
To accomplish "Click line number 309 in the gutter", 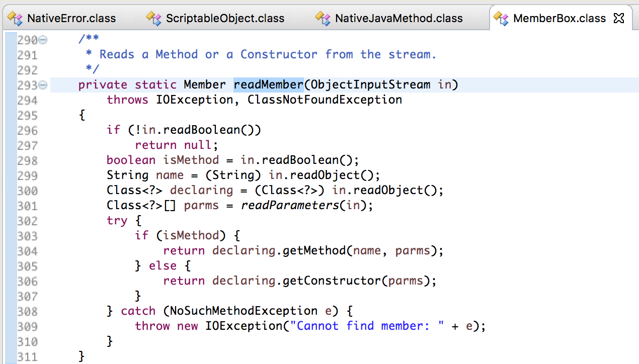I will (27, 326).
